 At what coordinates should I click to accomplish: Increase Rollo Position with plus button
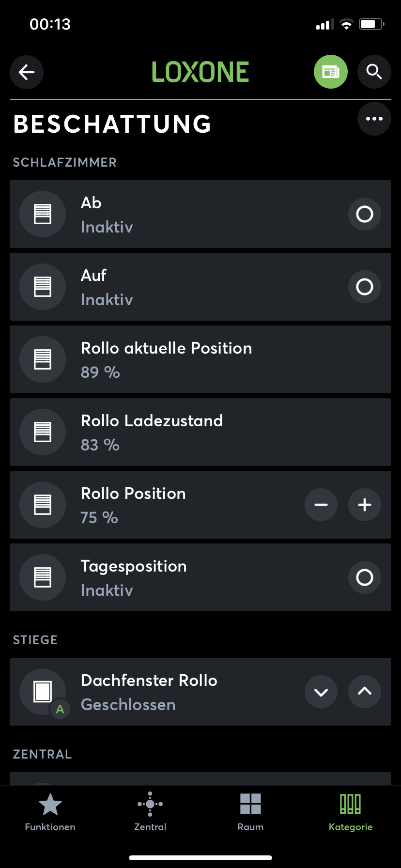[365, 505]
